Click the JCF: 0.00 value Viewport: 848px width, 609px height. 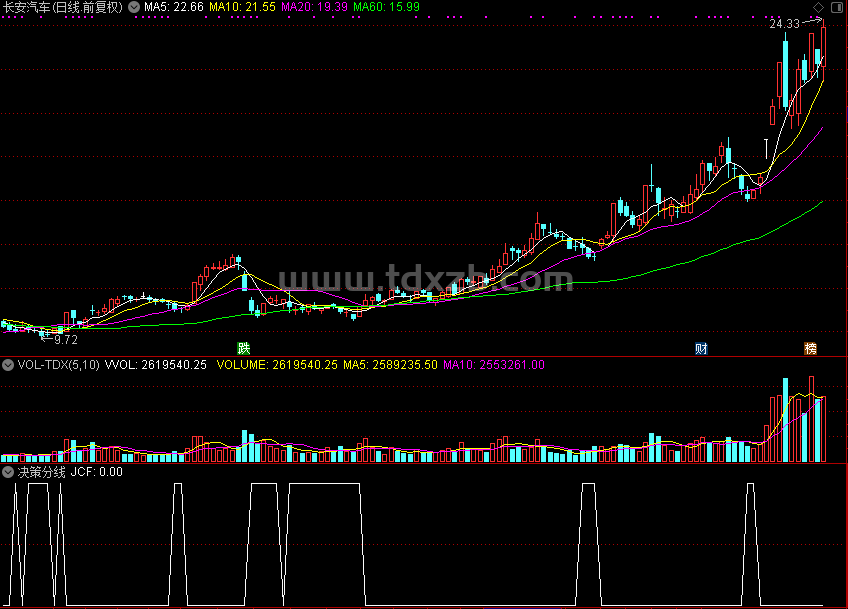97,472
